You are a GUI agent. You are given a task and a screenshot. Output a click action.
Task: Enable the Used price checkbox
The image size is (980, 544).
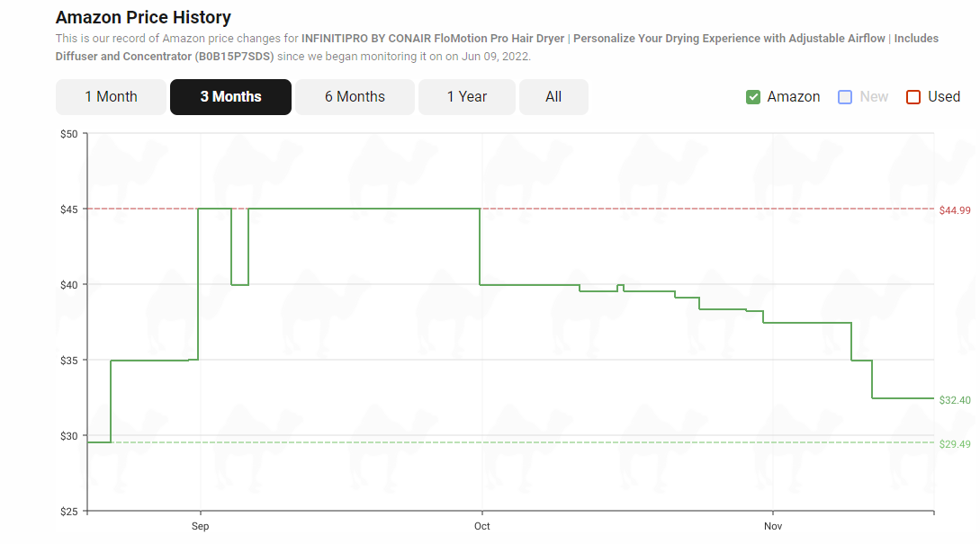[913, 97]
